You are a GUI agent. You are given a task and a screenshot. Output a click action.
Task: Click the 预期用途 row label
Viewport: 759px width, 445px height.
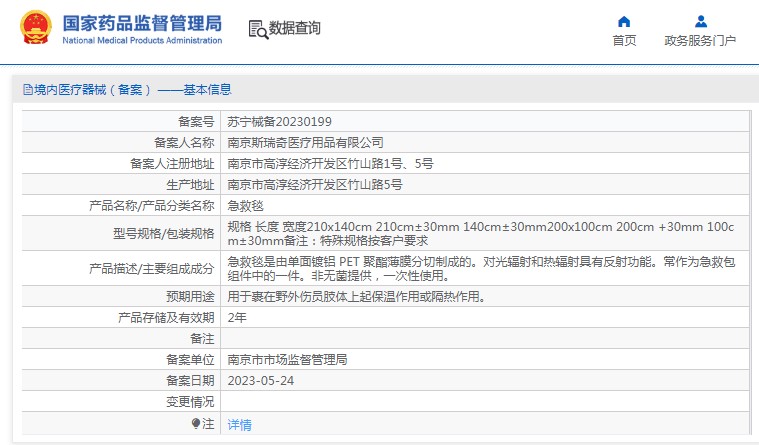point(190,296)
